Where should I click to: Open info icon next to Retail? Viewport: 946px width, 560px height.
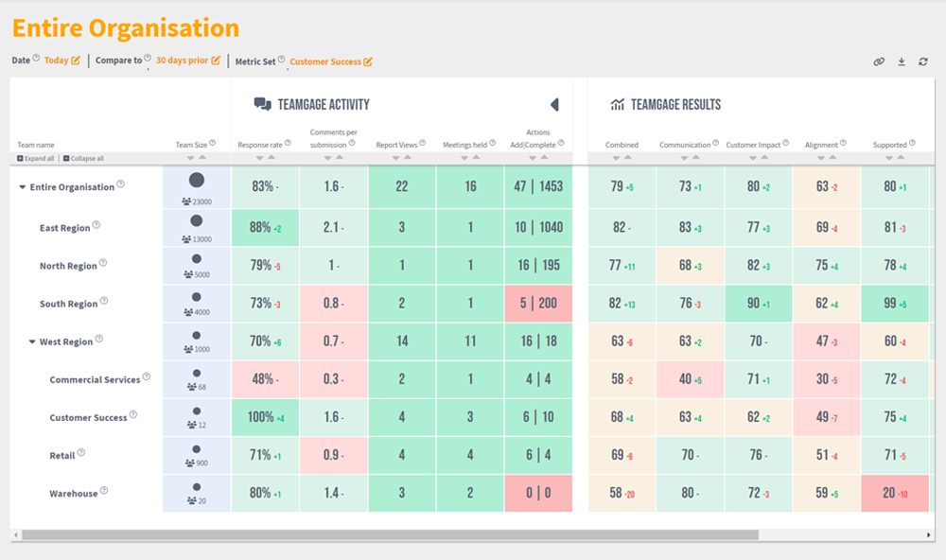click(x=80, y=452)
